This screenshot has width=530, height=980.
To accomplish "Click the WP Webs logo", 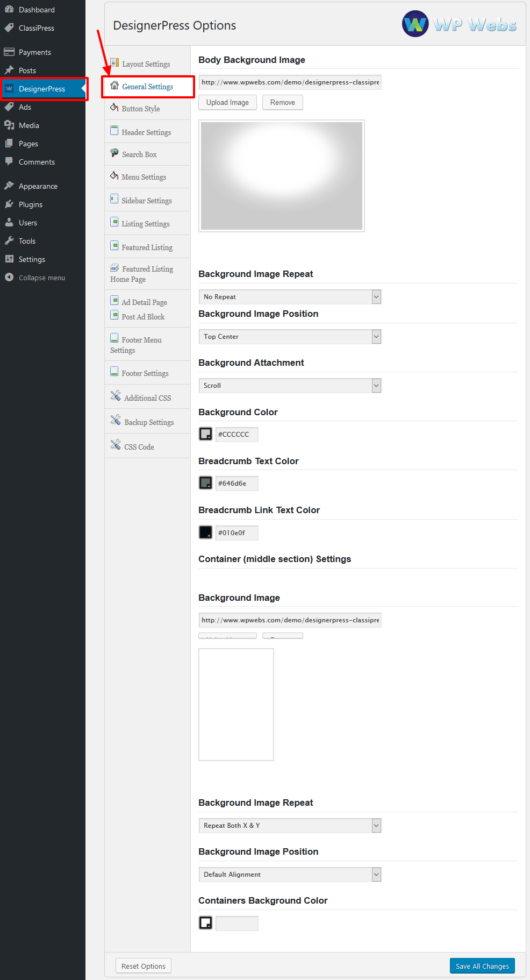I will tap(460, 24).
